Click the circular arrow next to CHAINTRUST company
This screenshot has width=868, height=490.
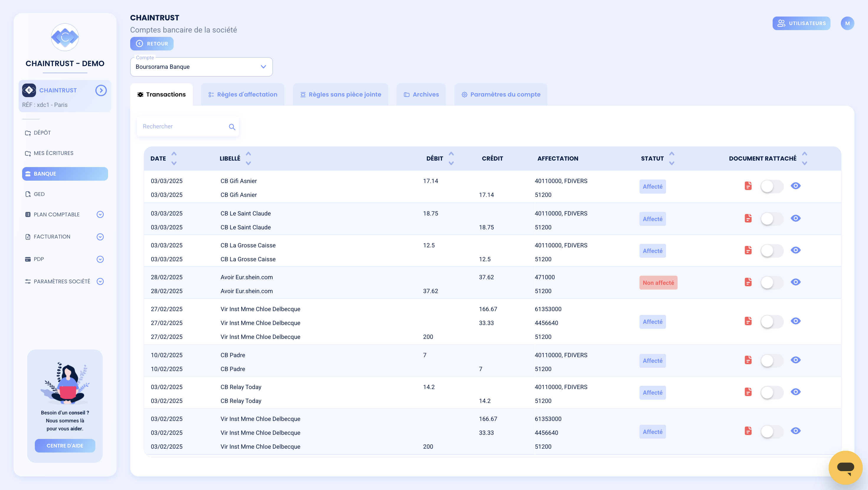pos(101,90)
